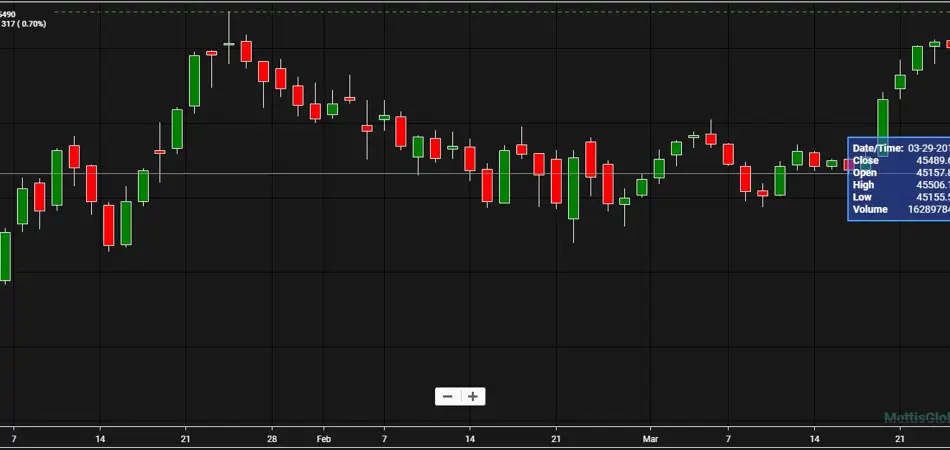This screenshot has width=950, height=450.
Task: Select the doji candle with the highest wick
Action: [x=229, y=43]
